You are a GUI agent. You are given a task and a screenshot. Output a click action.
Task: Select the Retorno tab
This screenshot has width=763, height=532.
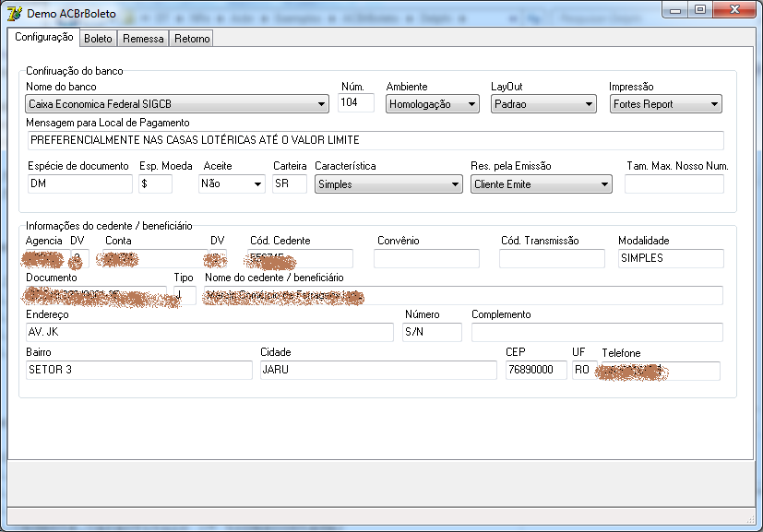click(x=192, y=39)
